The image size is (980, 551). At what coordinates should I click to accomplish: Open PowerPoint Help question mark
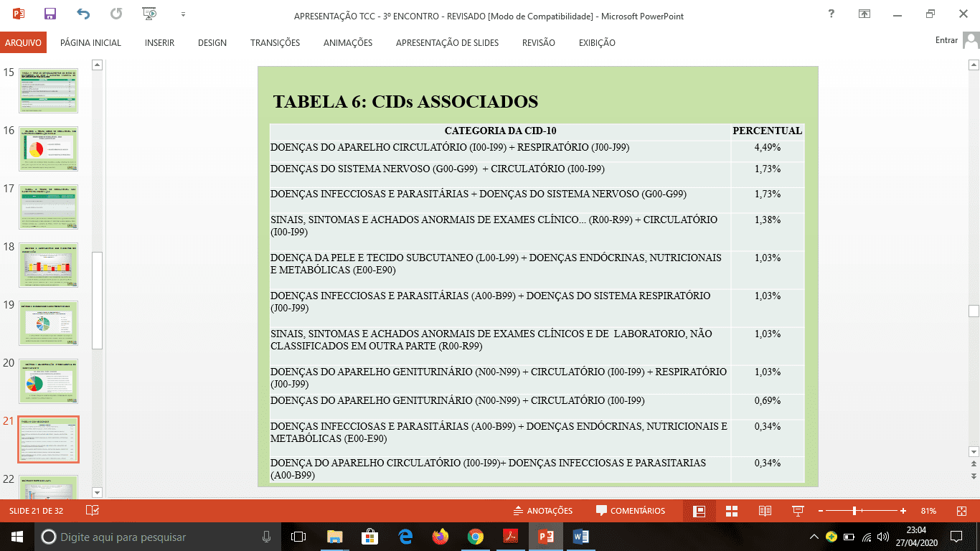831,14
